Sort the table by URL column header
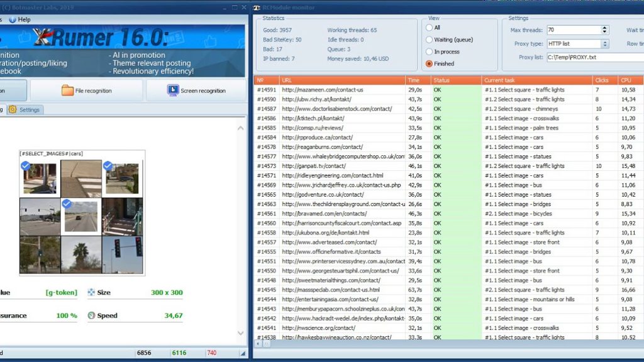The height and width of the screenshot is (362, 644). (342, 80)
